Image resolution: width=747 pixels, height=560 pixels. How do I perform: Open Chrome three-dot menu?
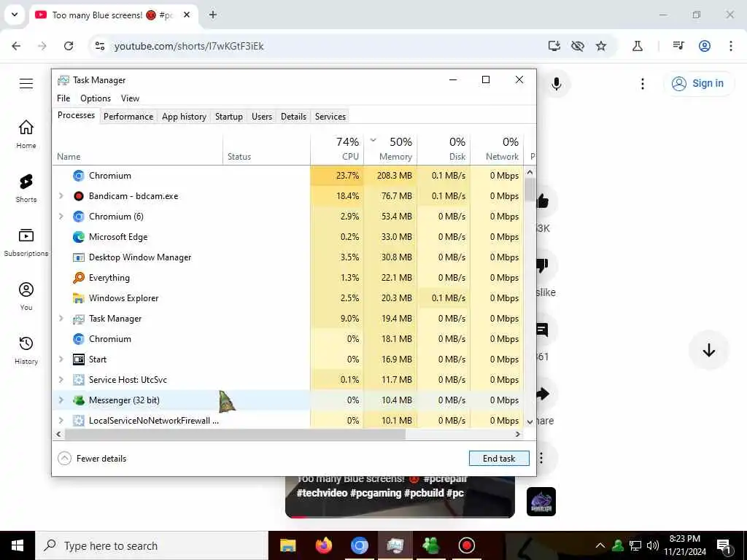click(x=731, y=46)
